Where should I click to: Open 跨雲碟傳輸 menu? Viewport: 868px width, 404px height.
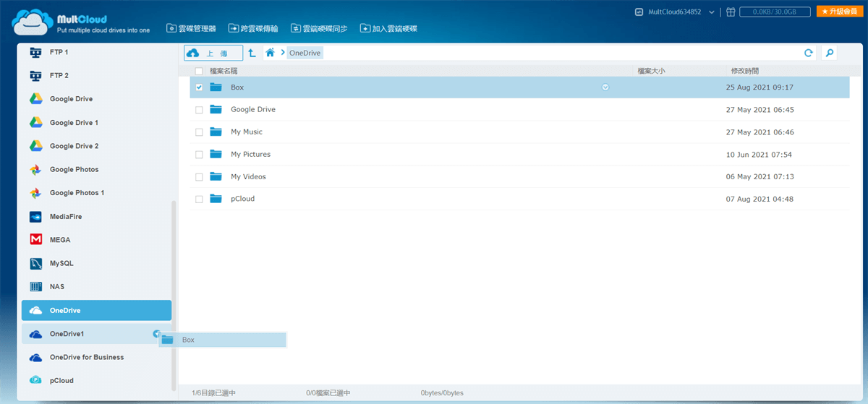[253, 28]
